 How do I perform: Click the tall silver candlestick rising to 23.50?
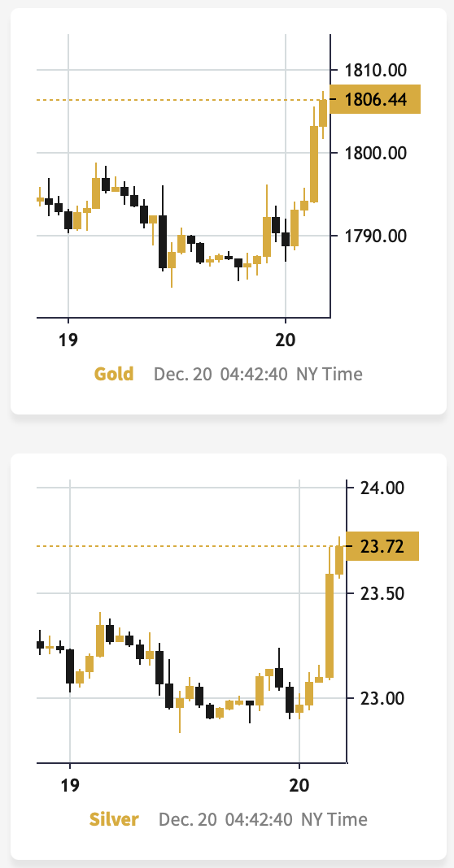tap(330, 626)
